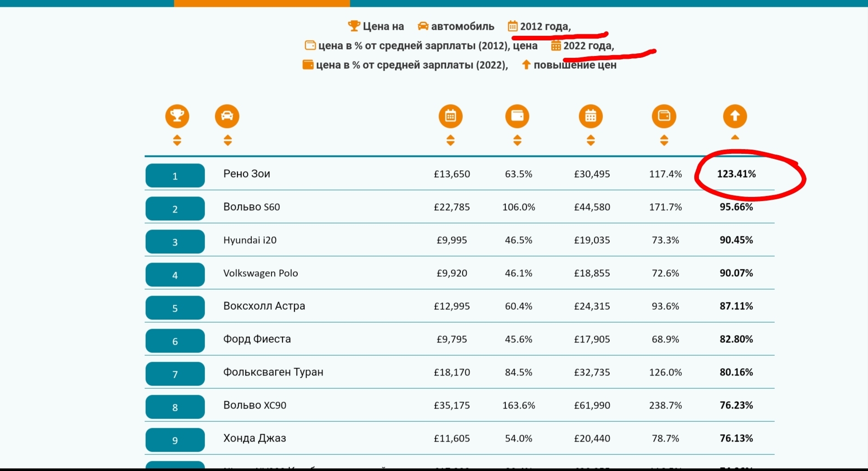
Task: Sort table by rank using sort arrows
Action: click(177, 140)
